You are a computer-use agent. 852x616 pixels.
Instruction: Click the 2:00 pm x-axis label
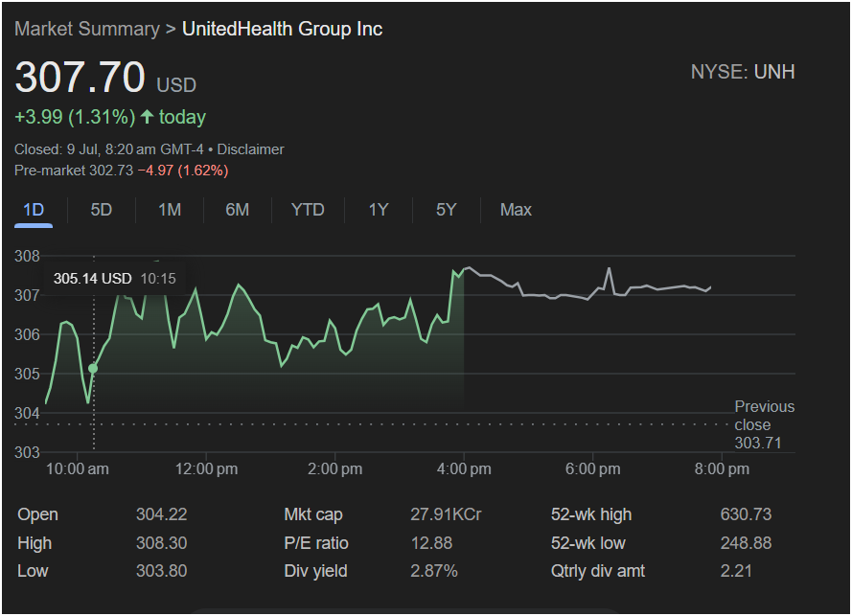click(x=334, y=468)
